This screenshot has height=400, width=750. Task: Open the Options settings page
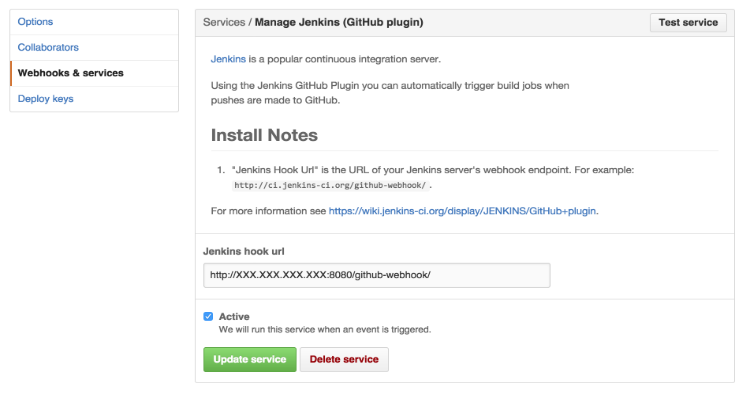coord(35,22)
